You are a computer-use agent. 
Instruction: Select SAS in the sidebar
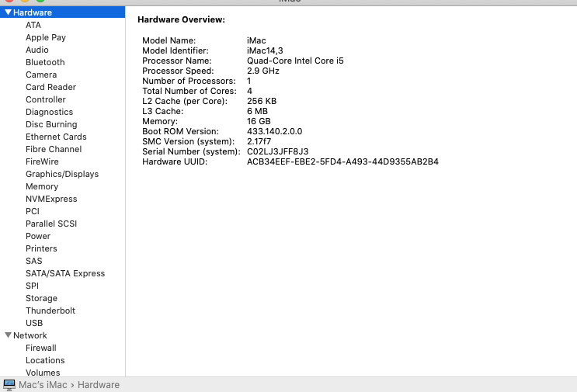34,261
